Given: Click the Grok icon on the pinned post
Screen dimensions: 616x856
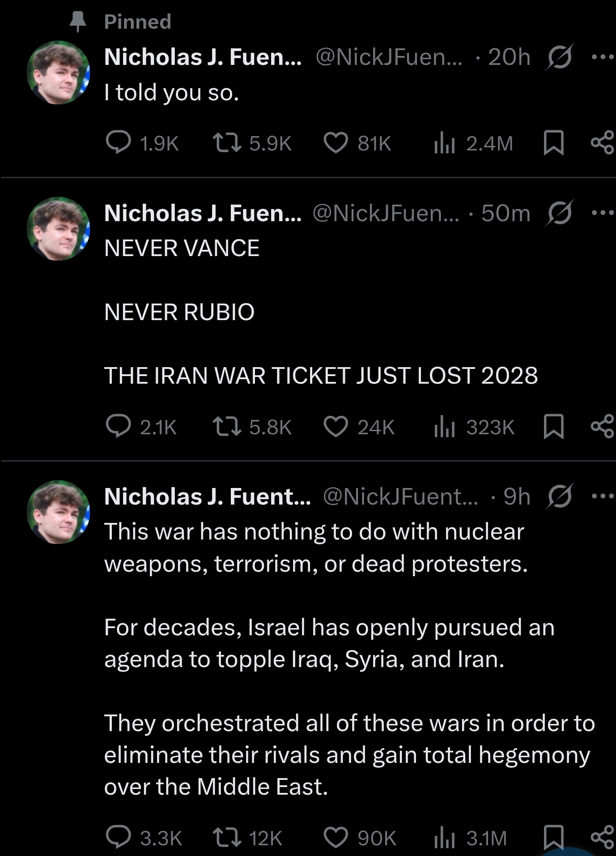Looking at the screenshot, I should [x=559, y=57].
